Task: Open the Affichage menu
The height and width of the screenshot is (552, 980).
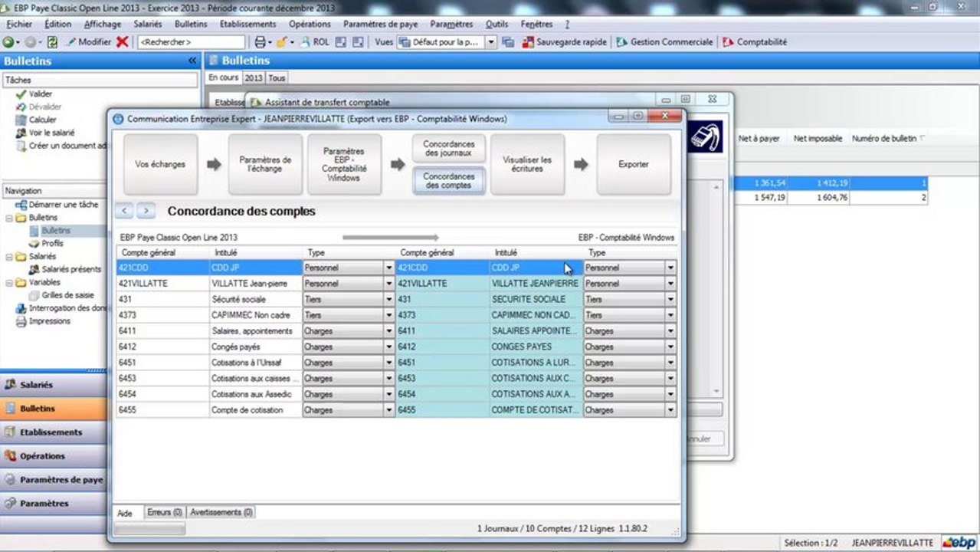Action: (103, 25)
